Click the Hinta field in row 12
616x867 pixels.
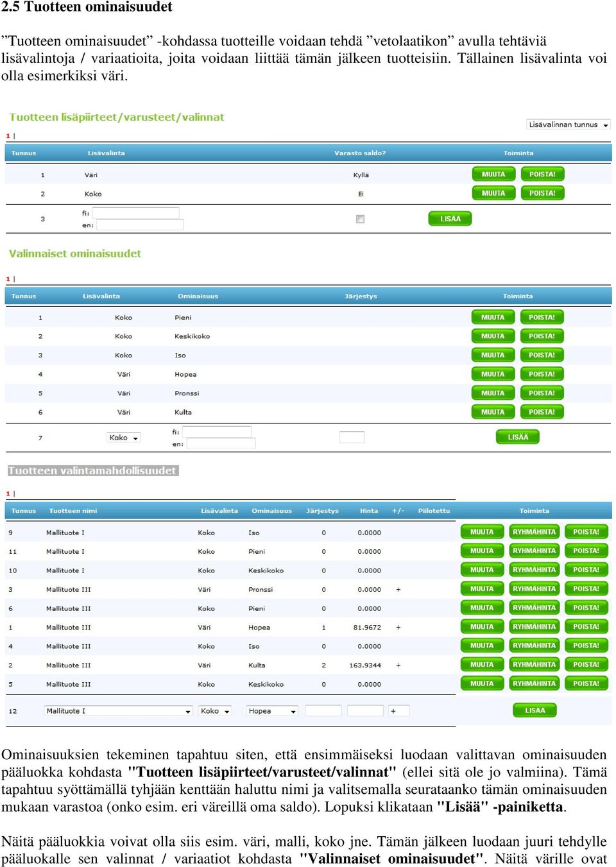(x=365, y=710)
